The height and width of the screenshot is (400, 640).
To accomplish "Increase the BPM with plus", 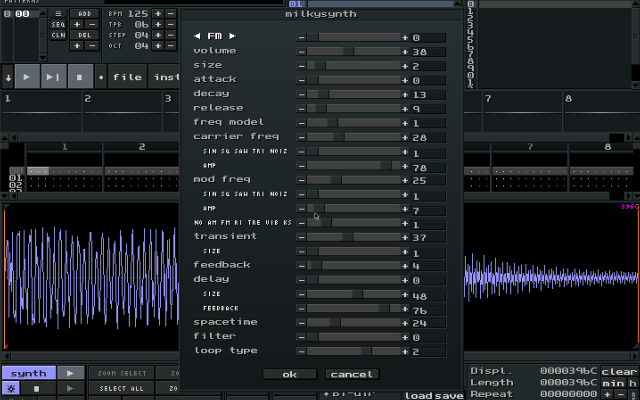I will click(158, 14).
